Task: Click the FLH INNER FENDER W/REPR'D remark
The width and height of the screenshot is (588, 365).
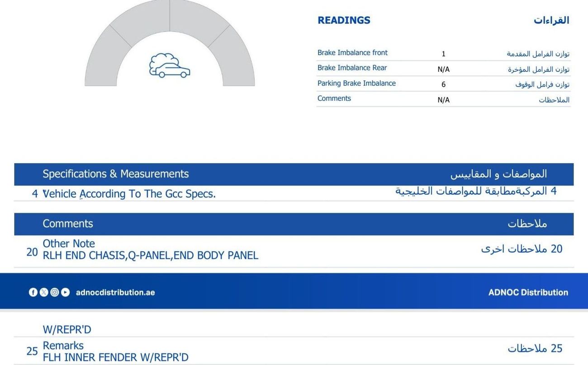Action: pos(115,357)
